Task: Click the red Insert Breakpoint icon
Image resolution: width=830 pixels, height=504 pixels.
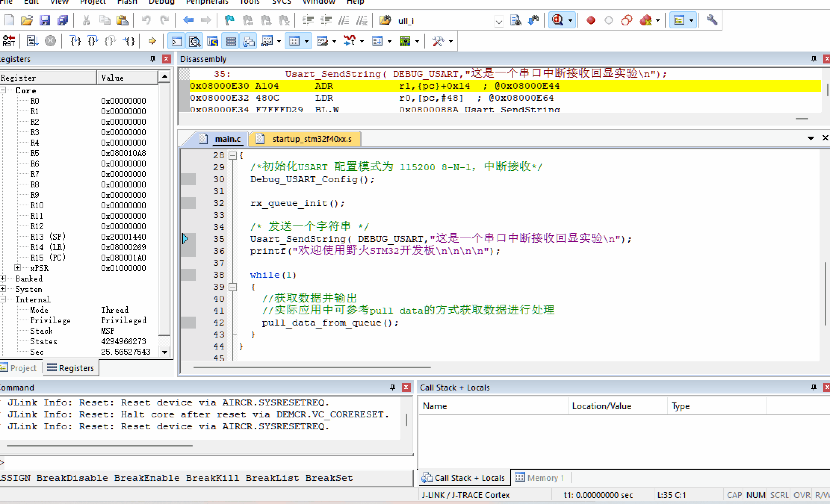Action: click(591, 20)
